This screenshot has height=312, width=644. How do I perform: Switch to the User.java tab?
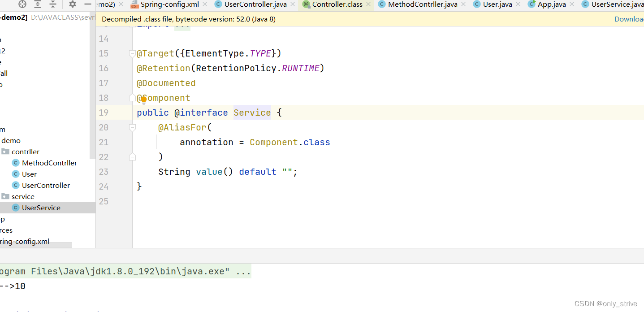point(497,4)
